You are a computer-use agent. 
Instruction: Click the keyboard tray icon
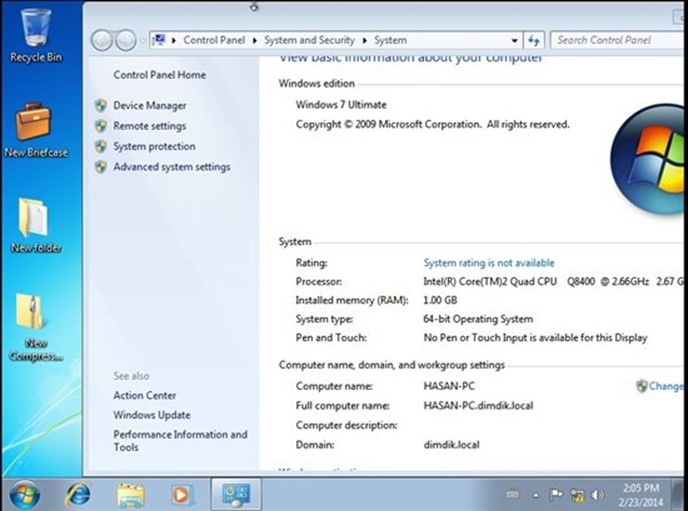[512, 495]
